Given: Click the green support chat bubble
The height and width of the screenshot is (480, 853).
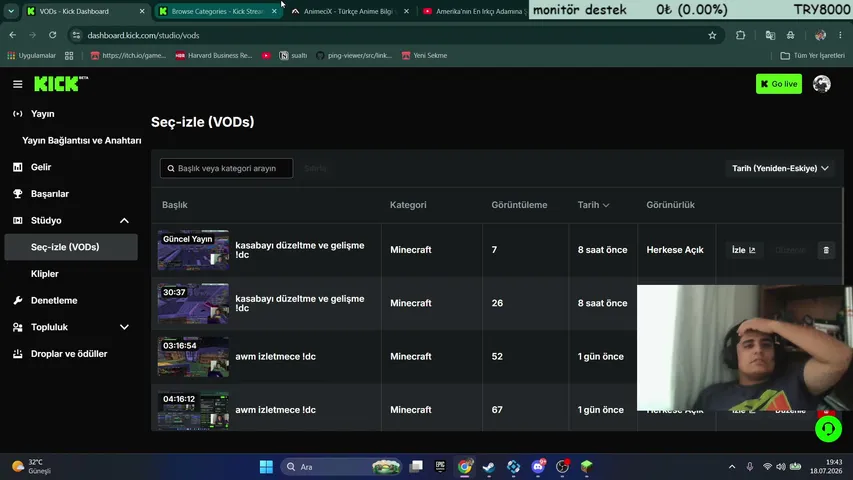Looking at the screenshot, I should (x=828, y=429).
